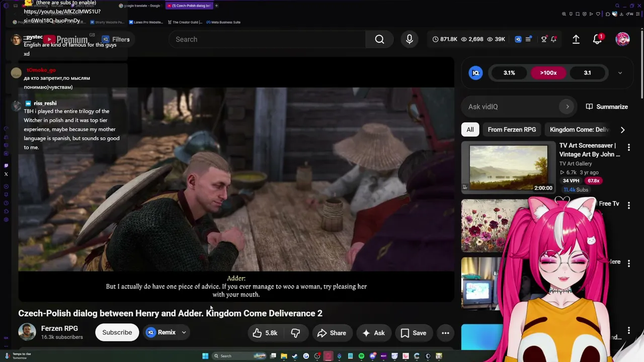Open the vidIQ toolbar logo icon
This screenshot has width=644, height=362.
click(x=518, y=39)
